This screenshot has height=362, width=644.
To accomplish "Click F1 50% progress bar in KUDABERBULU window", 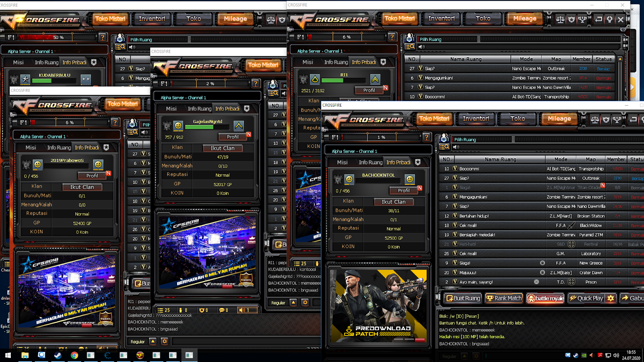I will [x=58, y=37].
